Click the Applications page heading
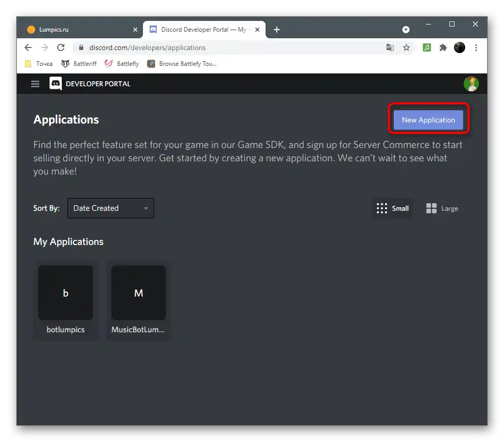Screen dimensions: 504x442 tap(66, 119)
